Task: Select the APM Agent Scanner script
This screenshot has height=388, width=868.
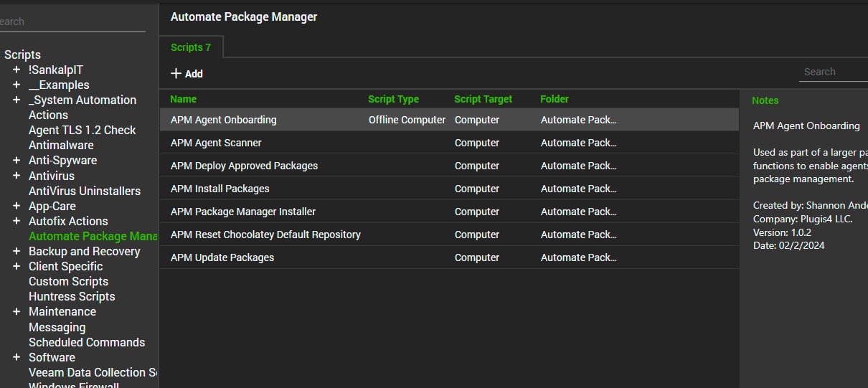Action: pyautogui.click(x=449, y=143)
